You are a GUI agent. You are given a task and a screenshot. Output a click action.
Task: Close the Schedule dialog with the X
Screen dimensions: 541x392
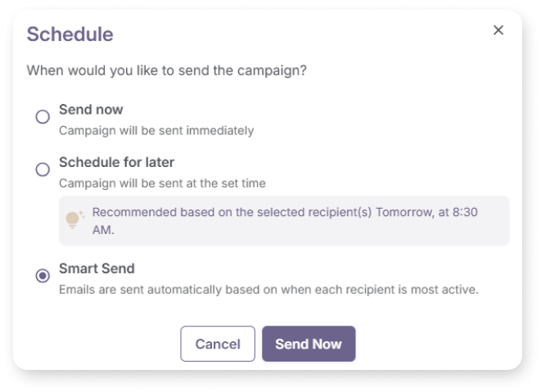[498, 30]
